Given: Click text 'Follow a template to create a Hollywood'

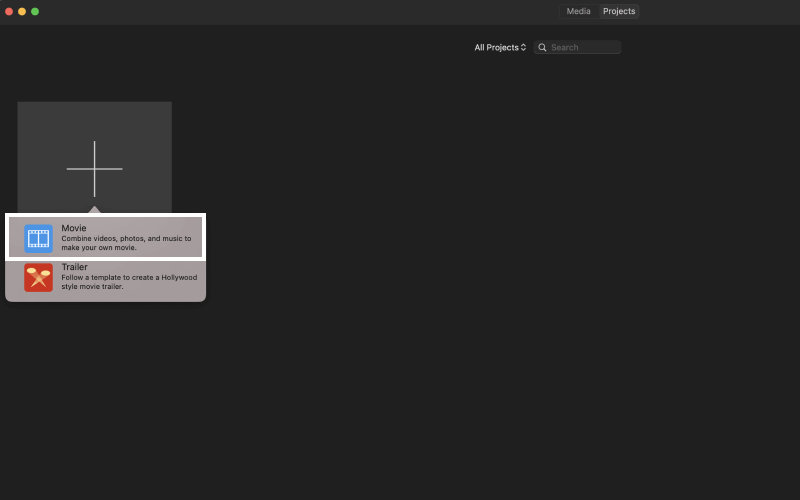Looking at the screenshot, I should pos(129,278).
